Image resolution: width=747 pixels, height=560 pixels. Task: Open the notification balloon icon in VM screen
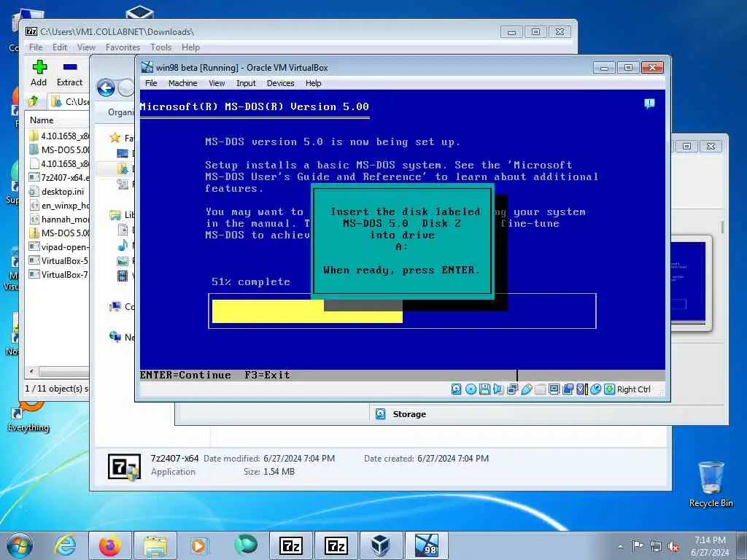(x=649, y=104)
